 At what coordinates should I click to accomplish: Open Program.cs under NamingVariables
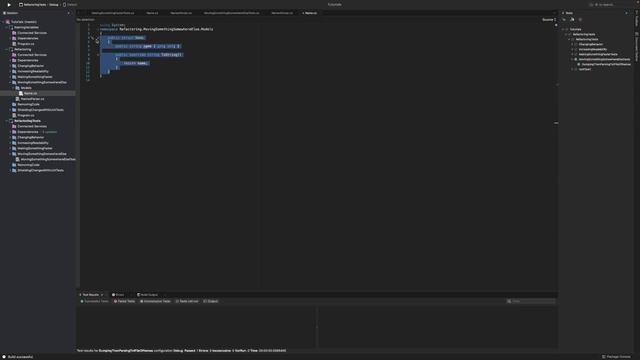pyautogui.click(x=26, y=44)
